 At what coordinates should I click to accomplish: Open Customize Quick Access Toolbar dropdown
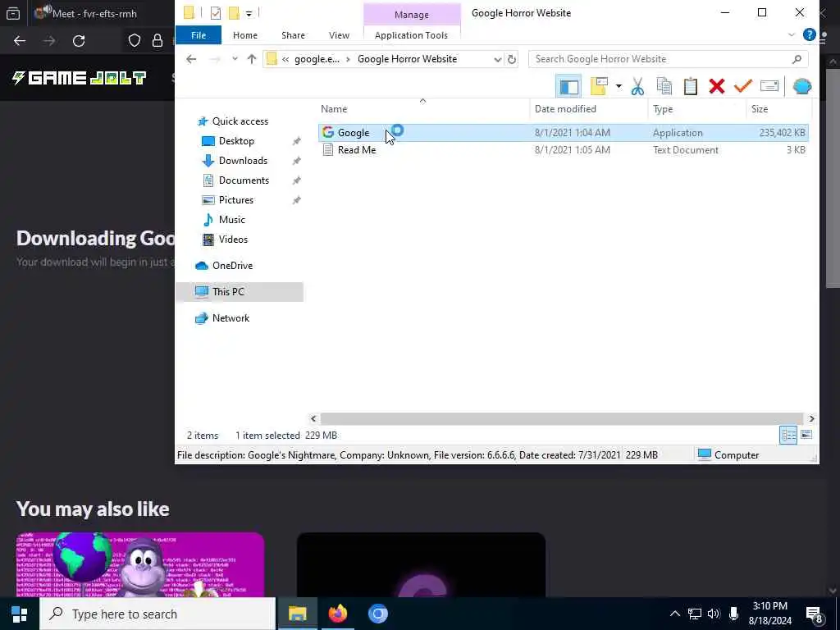click(x=249, y=13)
